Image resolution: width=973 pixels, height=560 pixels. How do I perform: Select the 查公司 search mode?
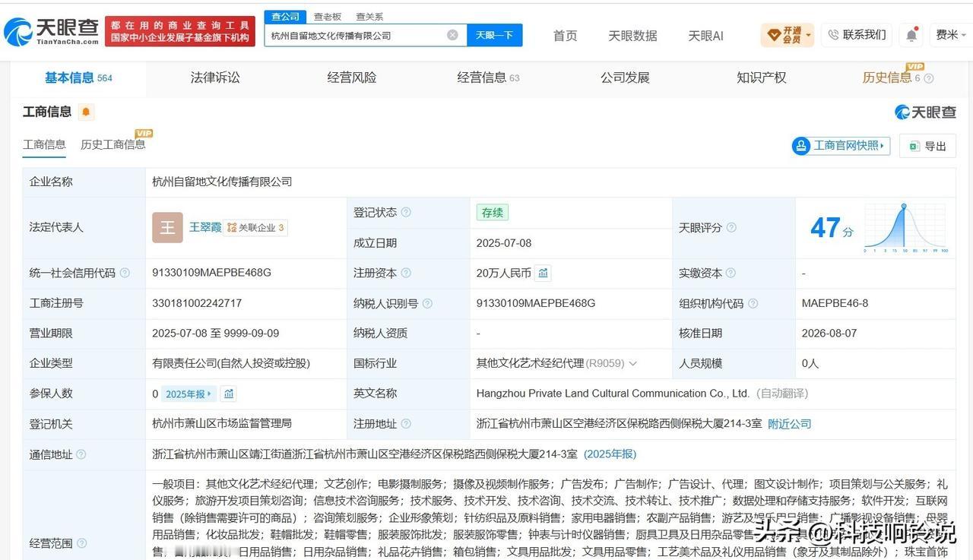click(286, 17)
